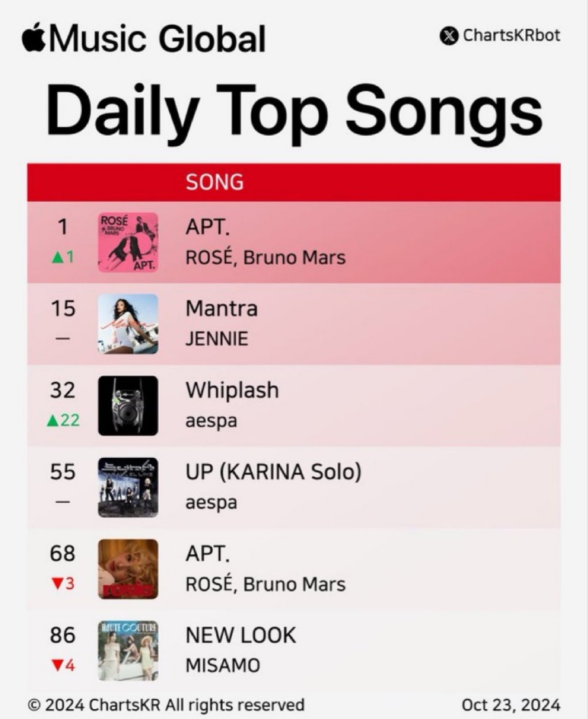Viewport: 588px width, 719px height.
Task: Click the dash under rank 15
Action: coord(63,339)
